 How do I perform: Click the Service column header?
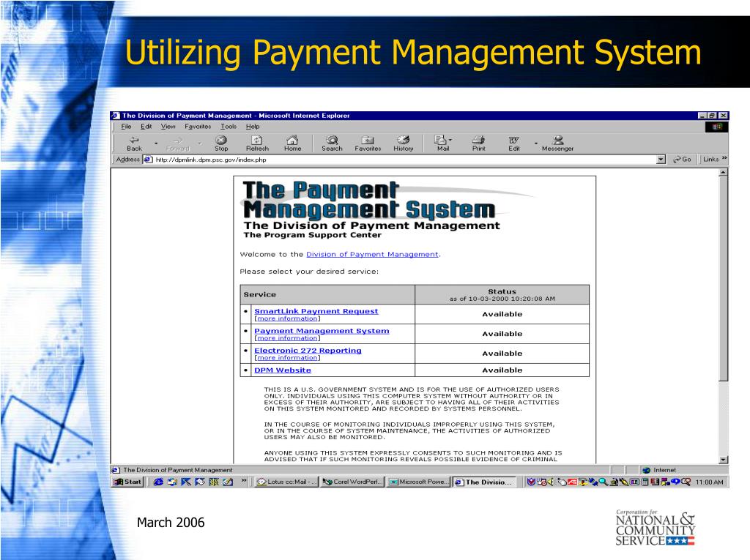point(327,294)
